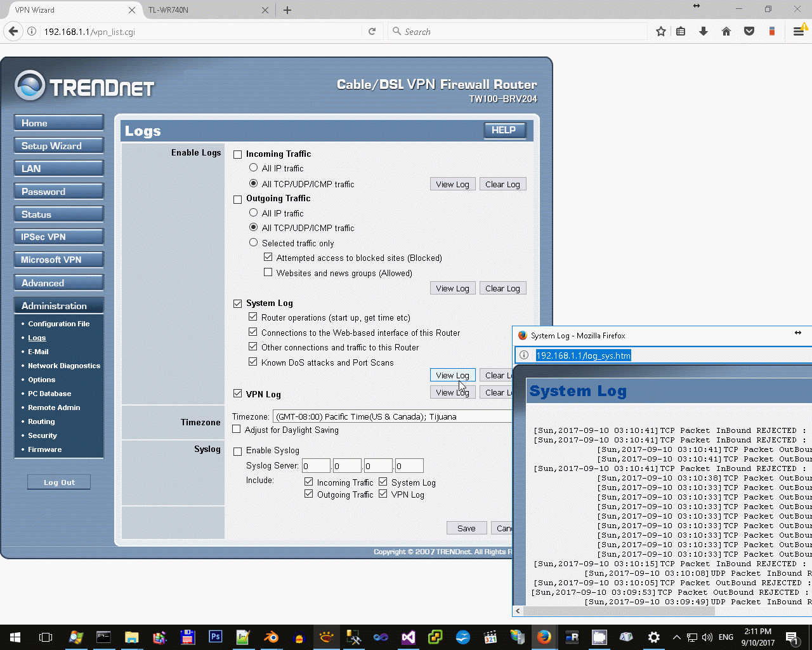The height and width of the screenshot is (650, 812).
Task: Check Websites and news groups (Allowed)
Action: 268,272
